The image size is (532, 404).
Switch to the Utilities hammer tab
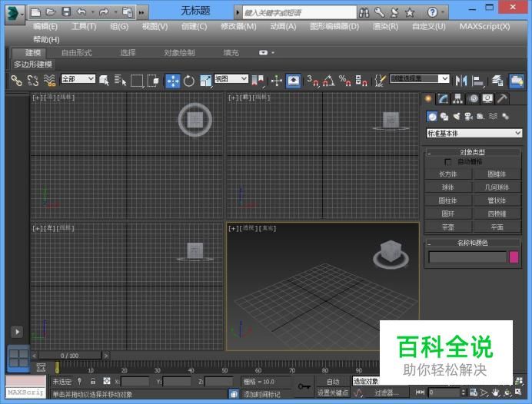[502, 98]
